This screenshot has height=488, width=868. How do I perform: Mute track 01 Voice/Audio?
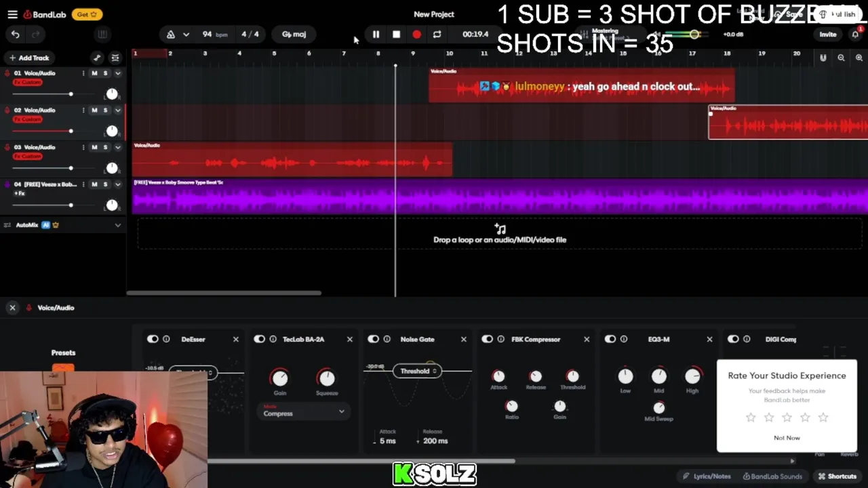coord(94,73)
